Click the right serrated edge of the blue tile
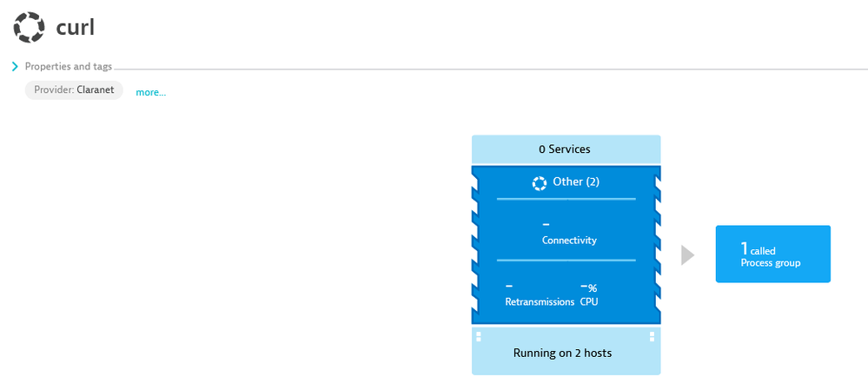868x390 pixels. [657, 243]
